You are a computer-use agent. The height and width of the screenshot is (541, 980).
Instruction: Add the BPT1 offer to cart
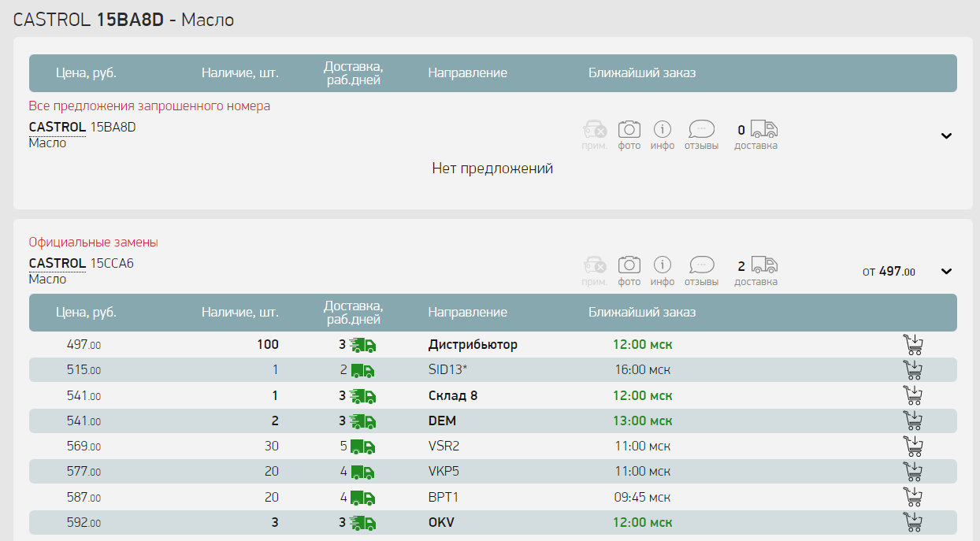click(912, 497)
